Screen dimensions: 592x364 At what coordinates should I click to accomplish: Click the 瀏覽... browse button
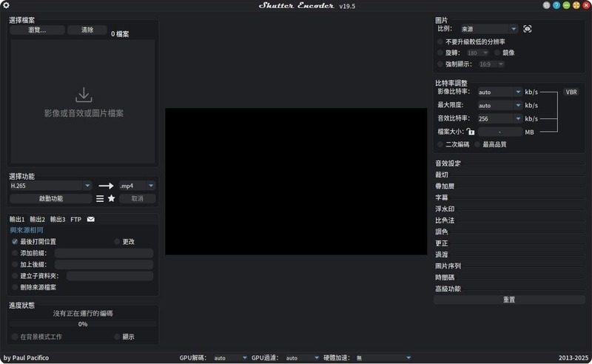(x=37, y=30)
